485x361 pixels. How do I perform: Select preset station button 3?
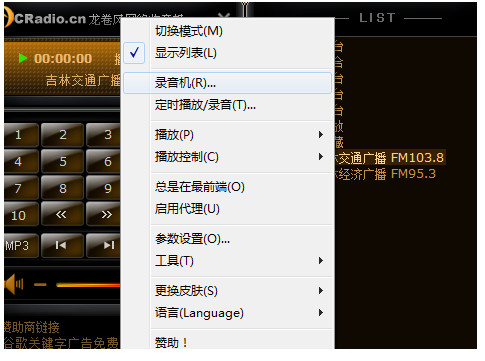104,135
